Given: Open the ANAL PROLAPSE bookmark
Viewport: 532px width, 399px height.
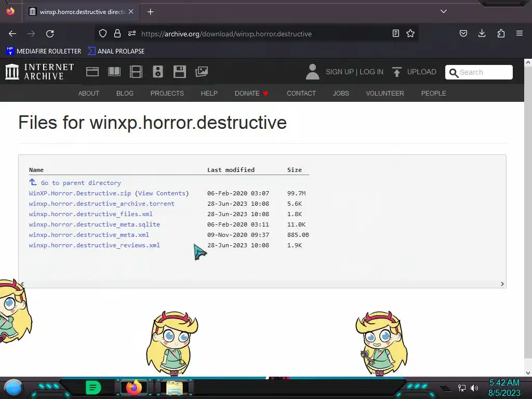Looking at the screenshot, I should [116, 51].
